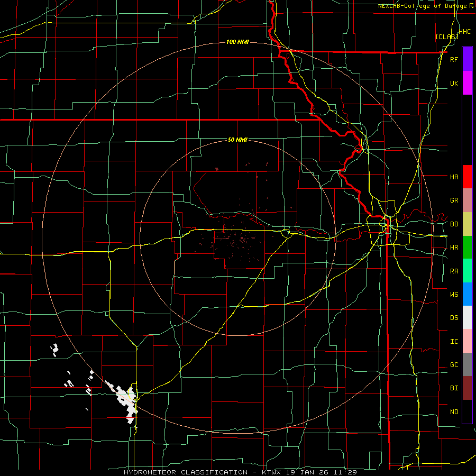Pick the RA light green swatch
Viewport: 476px width, 476px height.
(x=467, y=271)
